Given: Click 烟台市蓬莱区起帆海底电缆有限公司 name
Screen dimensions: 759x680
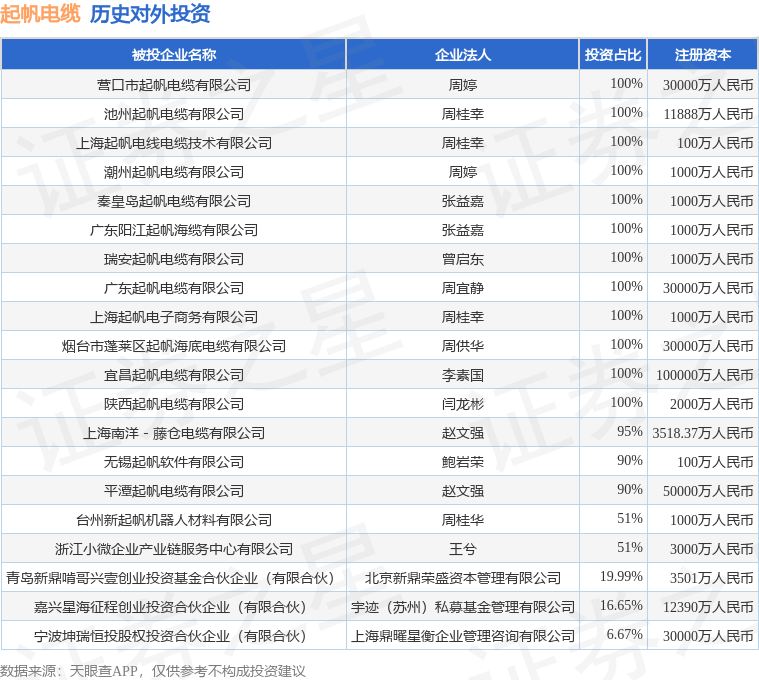Looking at the screenshot, I should pos(174,347).
